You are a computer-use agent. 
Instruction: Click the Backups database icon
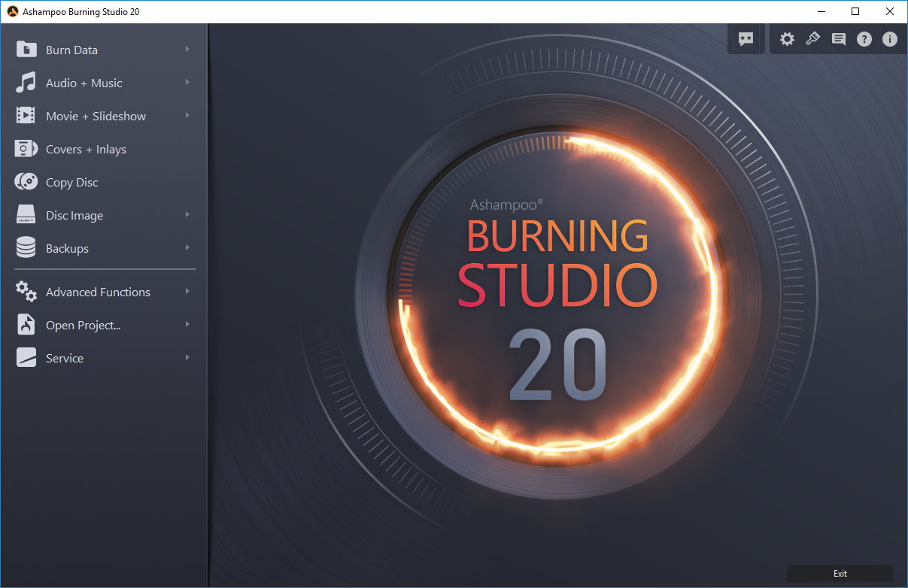point(26,248)
